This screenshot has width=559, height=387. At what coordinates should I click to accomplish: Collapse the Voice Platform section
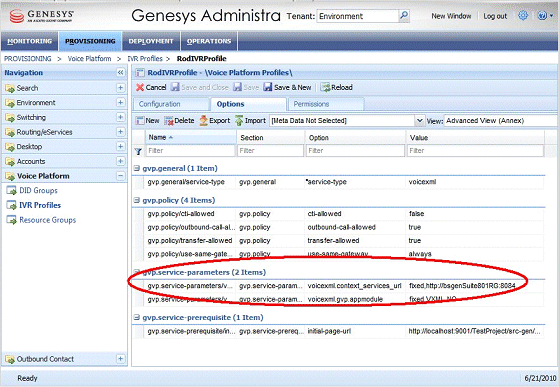click(120, 176)
